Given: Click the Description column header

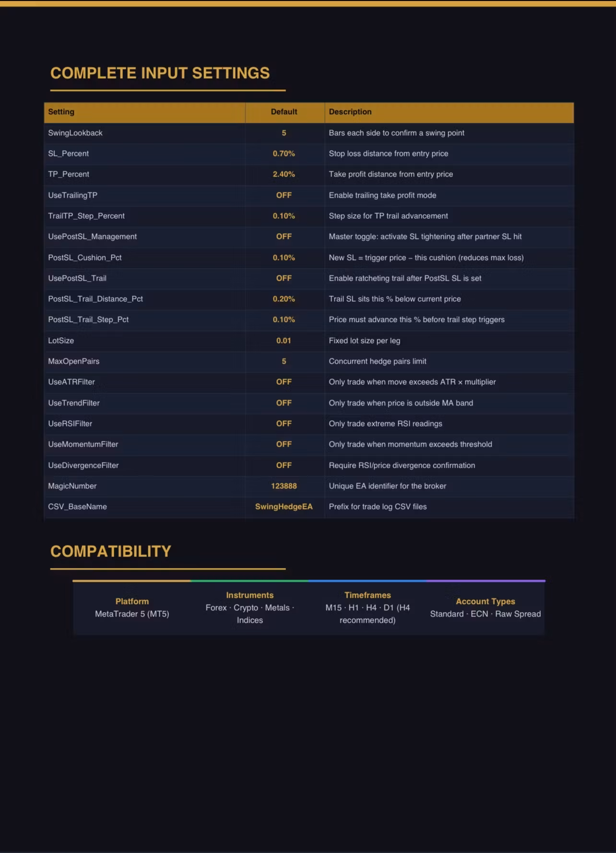Looking at the screenshot, I should point(350,112).
